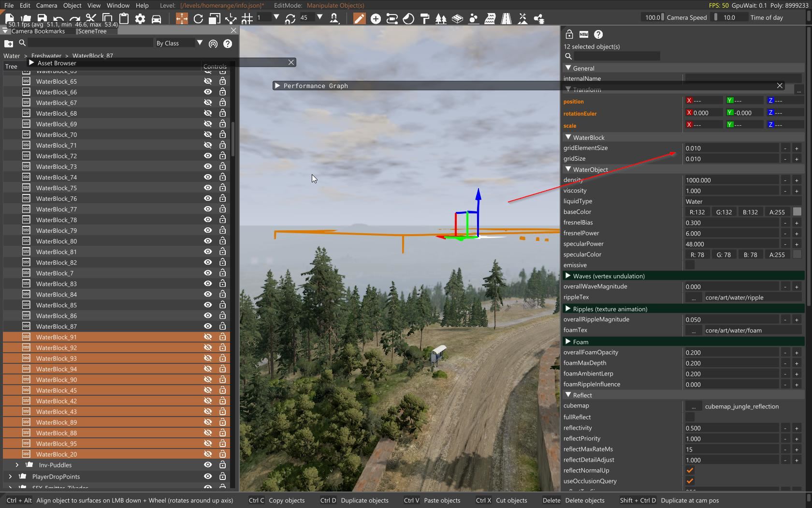Viewport: 812px width, 508px height.
Task: Click the undo arrow icon
Action: tap(58, 18)
